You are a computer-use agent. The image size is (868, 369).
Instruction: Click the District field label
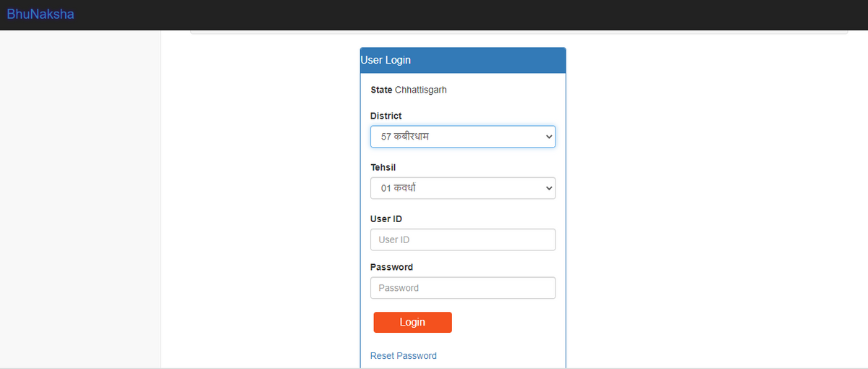click(x=386, y=116)
